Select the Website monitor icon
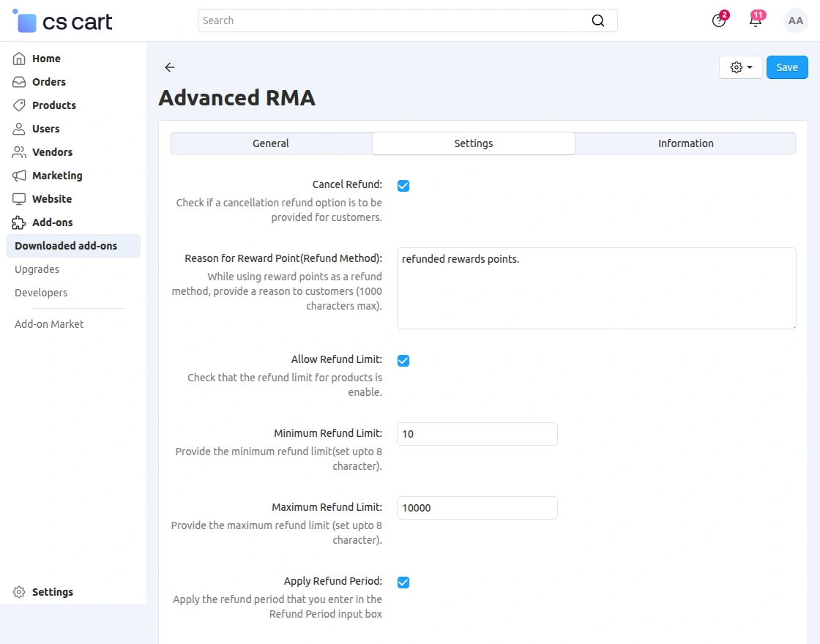820x644 pixels. [18, 198]
